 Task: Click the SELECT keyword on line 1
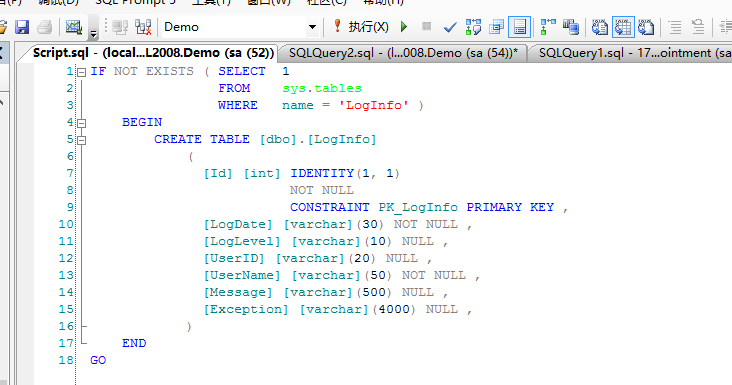click(x=242, y=71)
